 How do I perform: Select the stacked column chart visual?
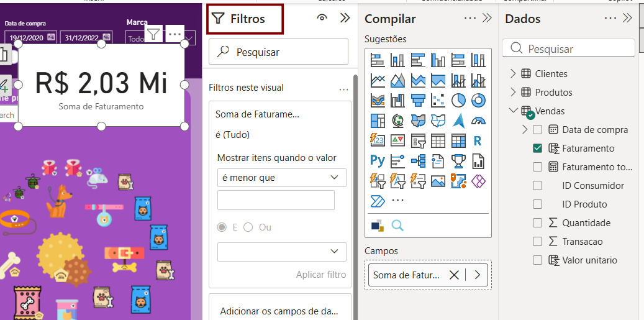(397, 60)
